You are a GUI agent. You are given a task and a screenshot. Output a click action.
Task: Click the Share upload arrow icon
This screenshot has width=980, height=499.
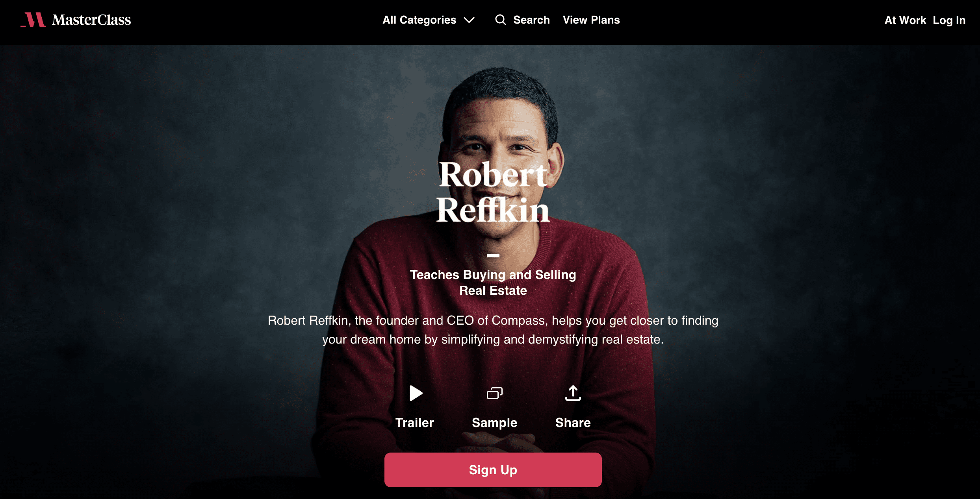click(573, 393)
